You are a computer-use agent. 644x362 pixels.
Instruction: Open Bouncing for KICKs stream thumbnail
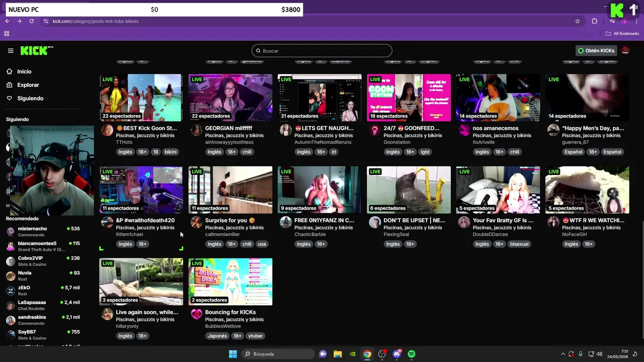[230, 282]
